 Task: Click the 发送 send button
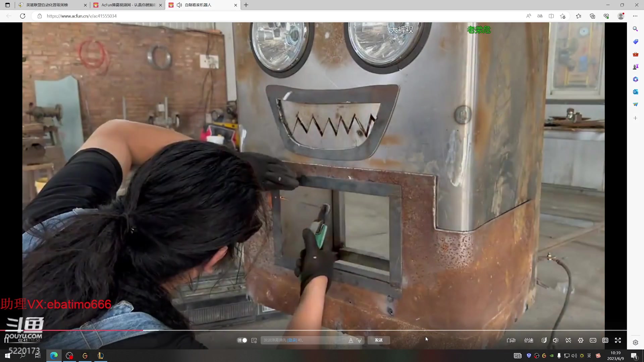pyautogui.click(x=379, y=340)
